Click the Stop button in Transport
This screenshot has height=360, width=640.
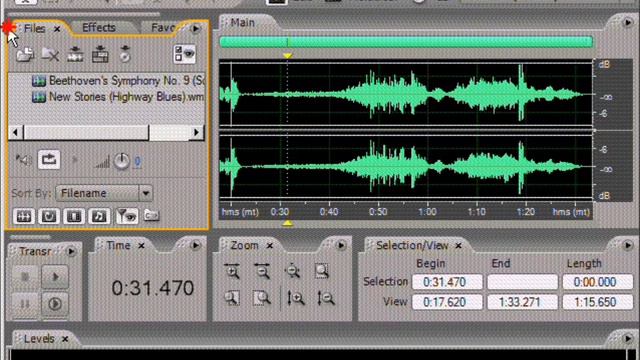(x=24, y=277)
